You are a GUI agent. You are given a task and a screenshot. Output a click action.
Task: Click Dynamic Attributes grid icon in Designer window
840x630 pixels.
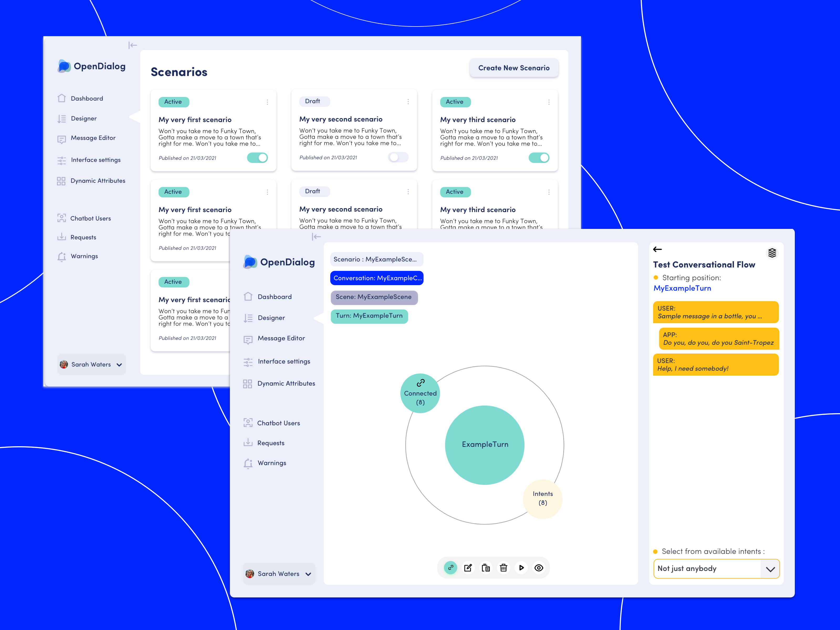(248, 384)
